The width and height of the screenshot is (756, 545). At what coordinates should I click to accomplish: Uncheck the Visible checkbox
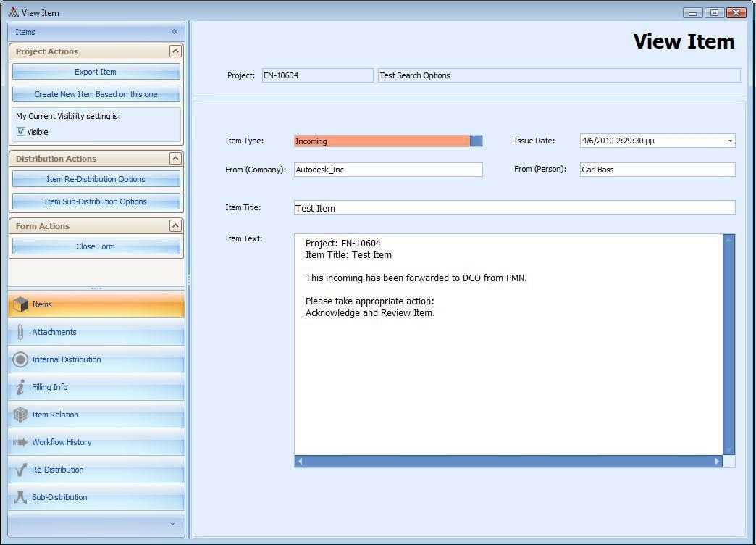pos(21,132)
